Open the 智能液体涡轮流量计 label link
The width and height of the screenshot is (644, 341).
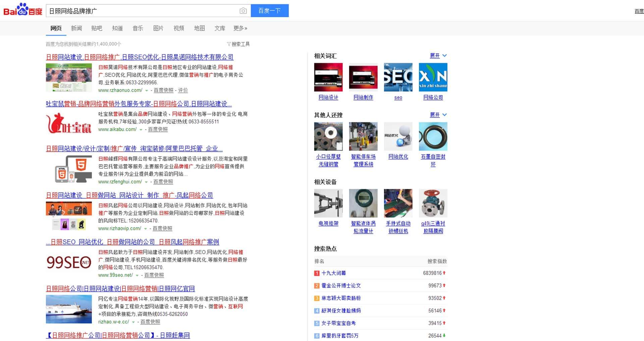363,227
